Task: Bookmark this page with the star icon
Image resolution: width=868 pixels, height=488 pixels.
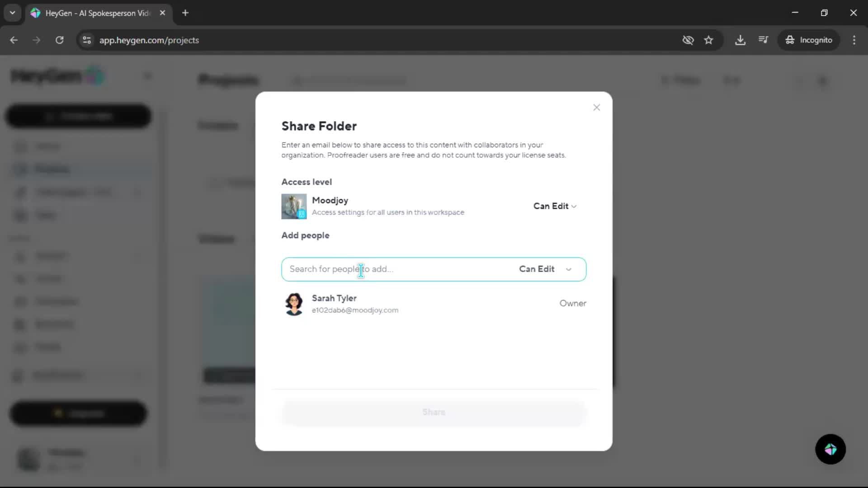Action: click(x=708, y=40)
